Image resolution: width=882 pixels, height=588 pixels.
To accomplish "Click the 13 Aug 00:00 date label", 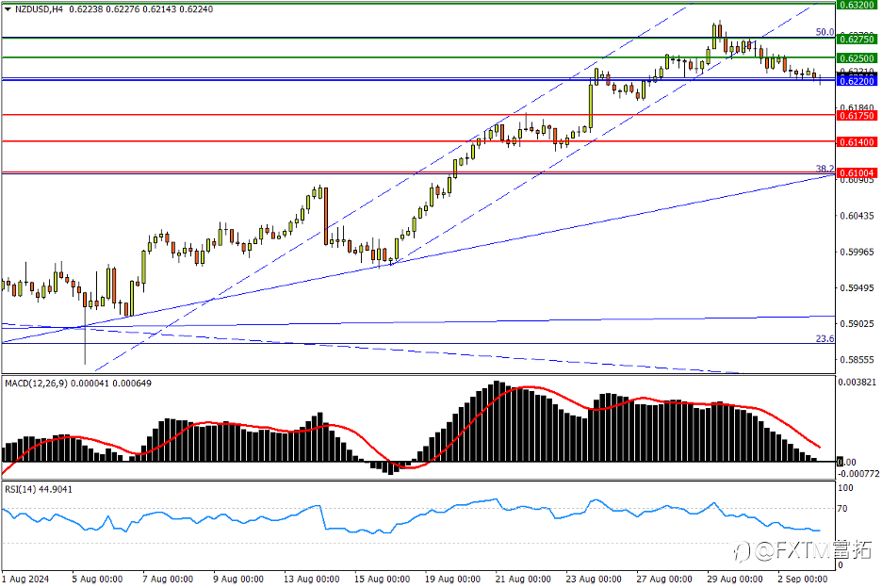I will [311, 579].
